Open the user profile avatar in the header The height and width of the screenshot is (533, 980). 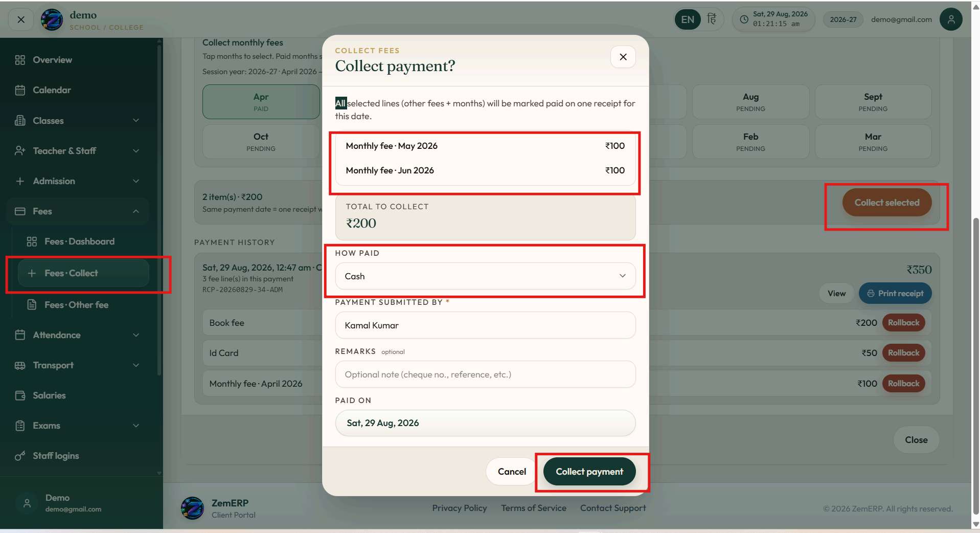pyautogui.click(x=951, y=19)
